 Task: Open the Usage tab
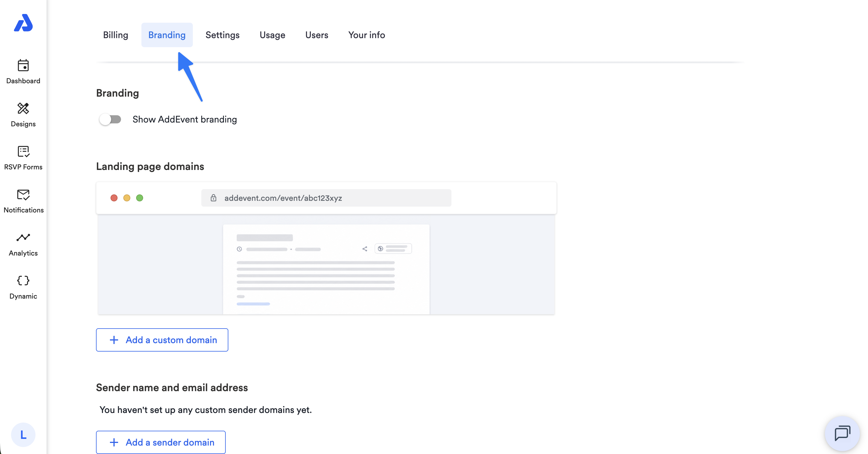(x=272, y=35)
